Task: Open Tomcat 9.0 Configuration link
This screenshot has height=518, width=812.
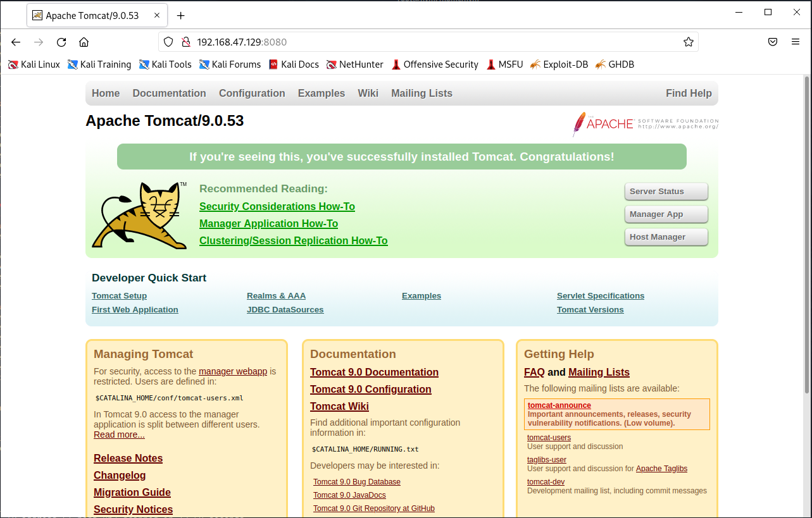Action: point(370,390)
